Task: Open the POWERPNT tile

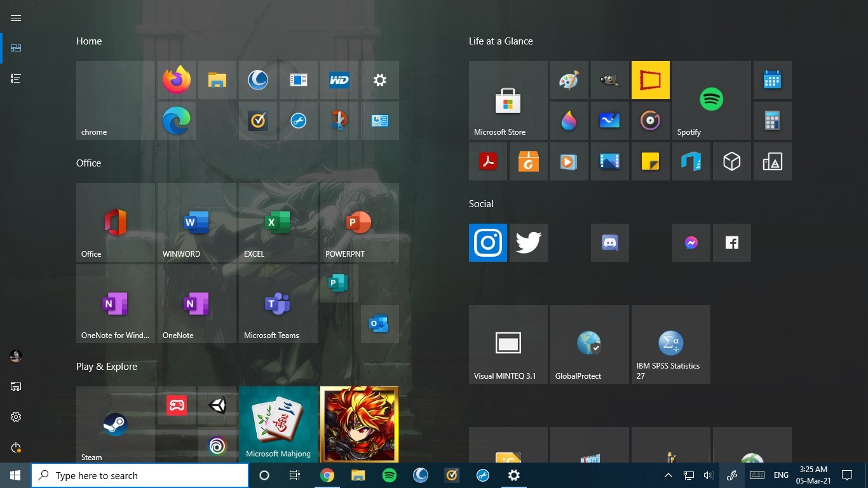Action: point(360,222)
